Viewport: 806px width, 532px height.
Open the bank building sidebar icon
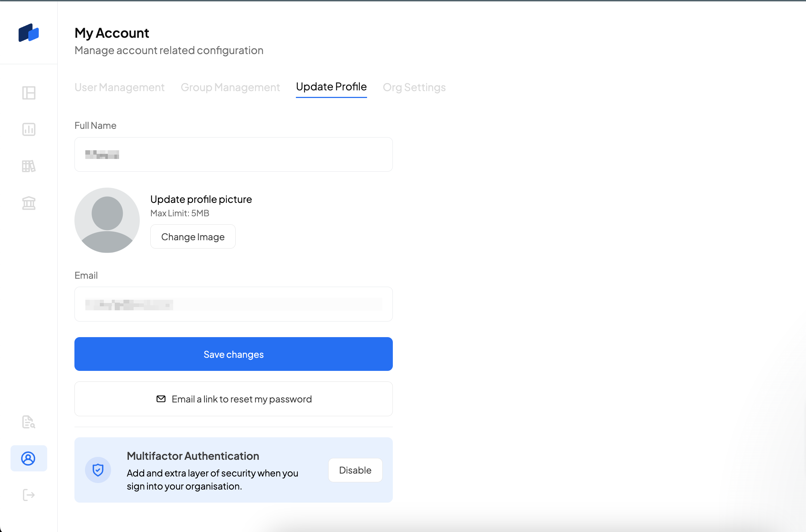29,203
